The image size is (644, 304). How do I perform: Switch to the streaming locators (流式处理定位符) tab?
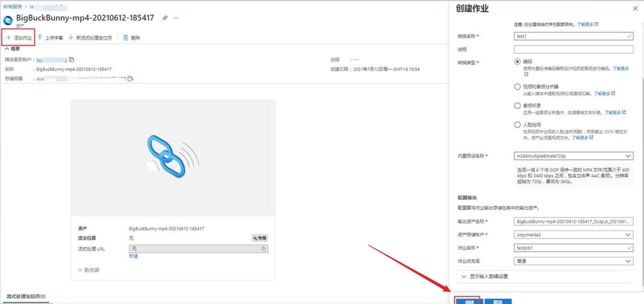[x=26, y=296]
